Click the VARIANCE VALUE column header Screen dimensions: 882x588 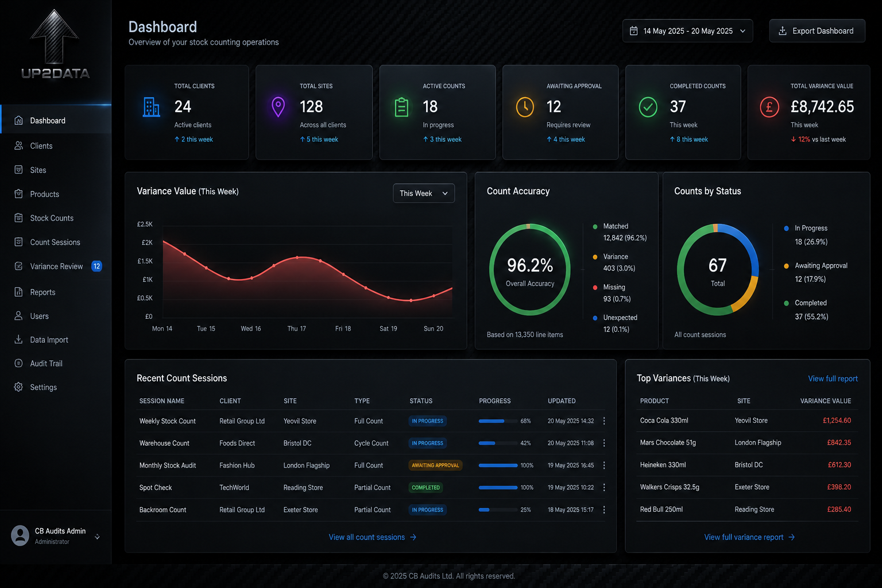pos(826,401)
